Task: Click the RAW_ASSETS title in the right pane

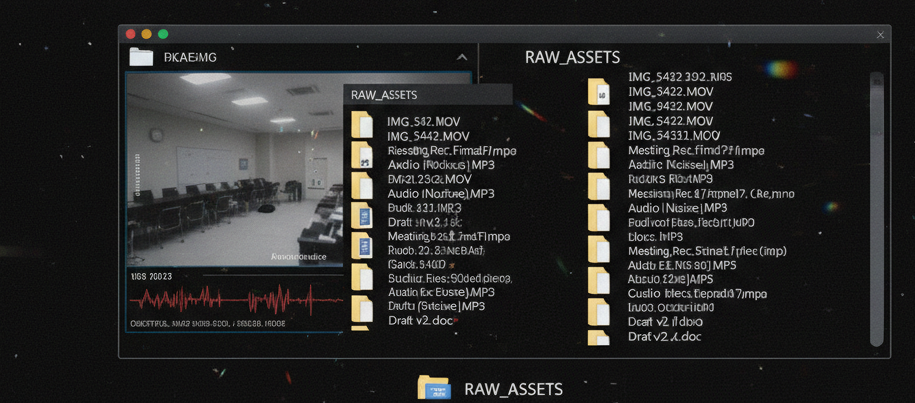Action: [x=572, y=57]
